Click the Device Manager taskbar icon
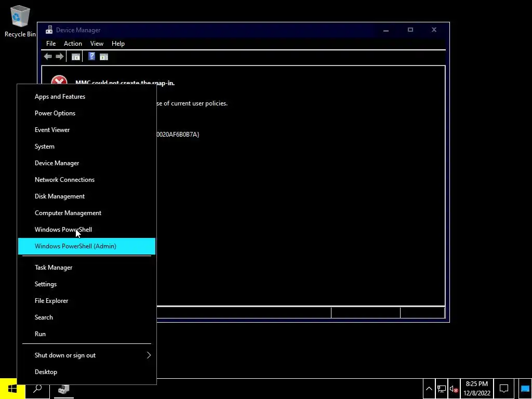The width and height of the screenshot is (532, 399). coord(63,389)
